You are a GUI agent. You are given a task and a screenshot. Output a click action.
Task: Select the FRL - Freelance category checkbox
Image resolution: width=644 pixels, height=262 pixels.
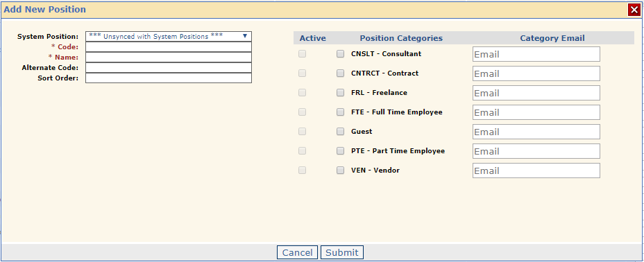coord(340,93)
